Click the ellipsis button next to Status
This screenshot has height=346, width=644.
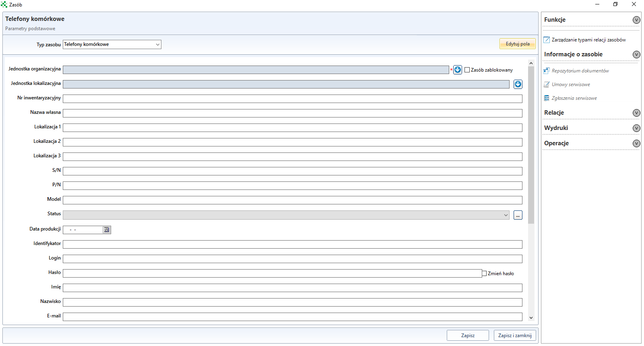518,215
